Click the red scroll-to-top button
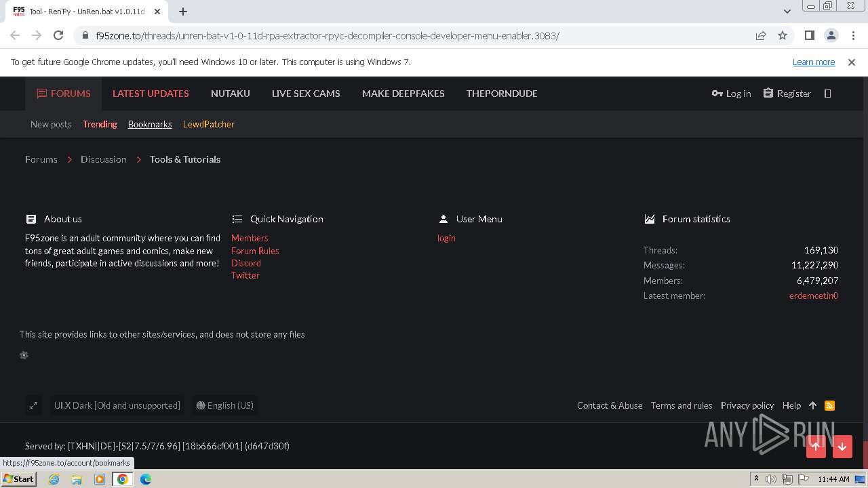Screen dimensions: 868x488 [x=816, y=447]
